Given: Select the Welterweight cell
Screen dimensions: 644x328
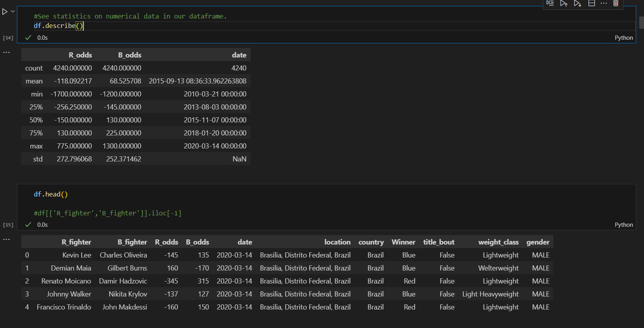Looking at the screenshot, I should (x=499, y=268).
